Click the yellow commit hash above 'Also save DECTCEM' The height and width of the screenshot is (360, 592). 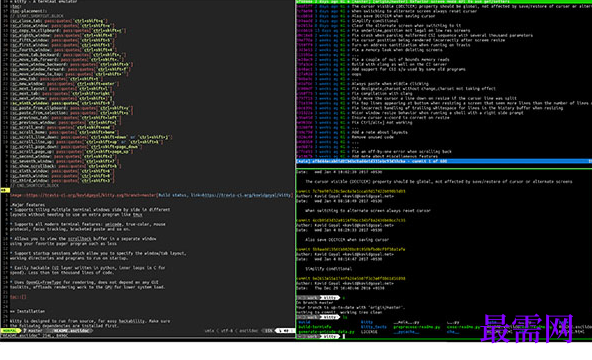point(351,220)
